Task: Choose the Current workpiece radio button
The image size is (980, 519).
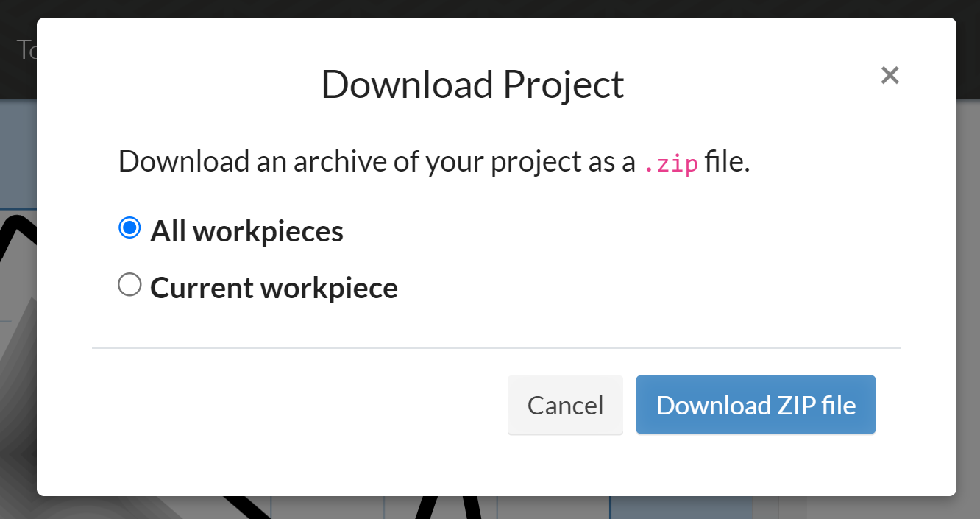Action: [x=129, y=285]
